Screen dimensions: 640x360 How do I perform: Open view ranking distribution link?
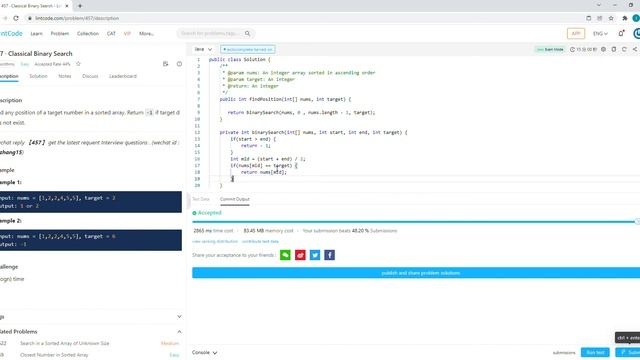point(215,242)
